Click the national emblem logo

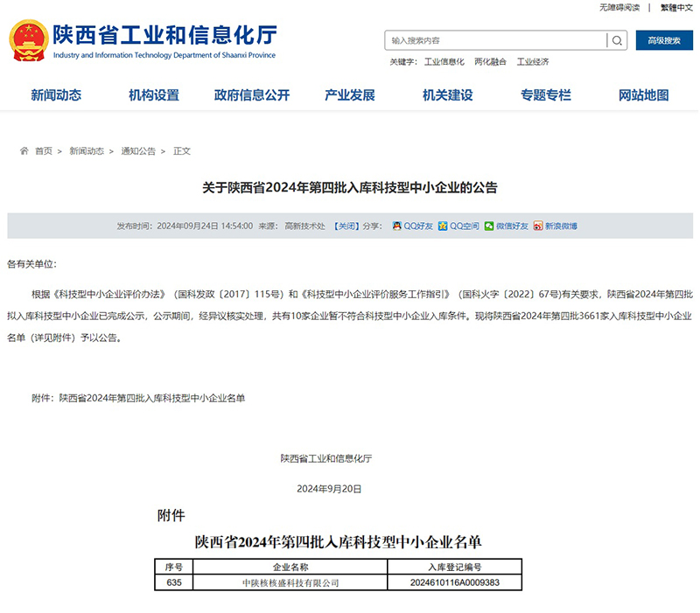coord(29,40)
